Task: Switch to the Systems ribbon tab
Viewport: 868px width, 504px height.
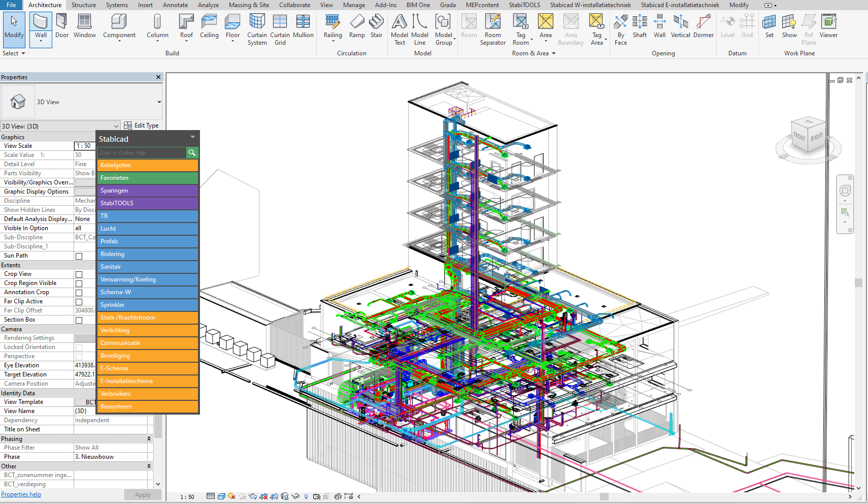Action: point(117,5)
